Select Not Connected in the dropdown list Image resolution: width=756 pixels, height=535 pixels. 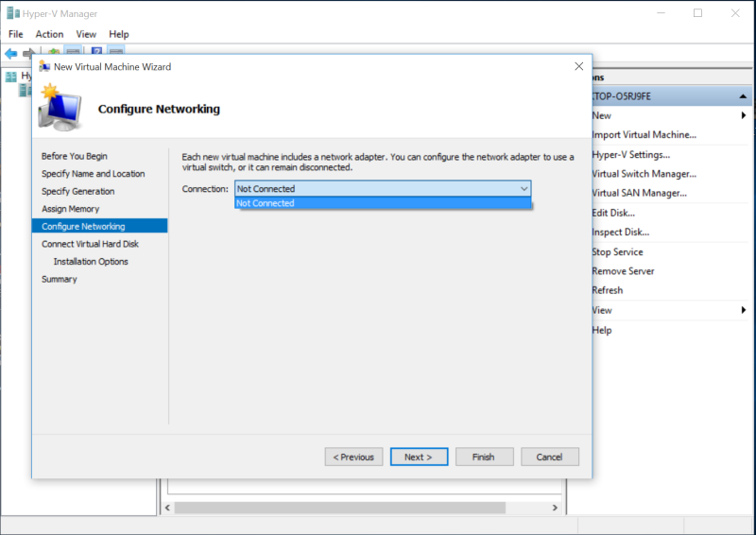pyautogui.click(x=383, y=203)
